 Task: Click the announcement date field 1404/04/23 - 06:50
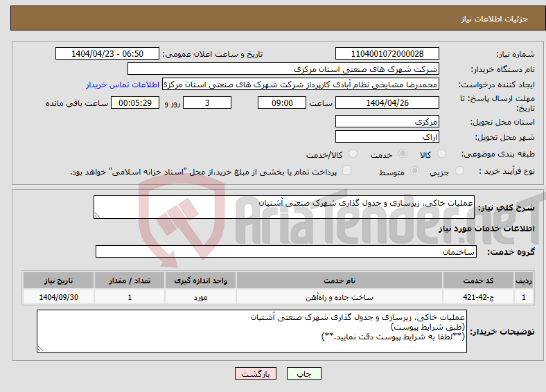[x=107, y=53]
